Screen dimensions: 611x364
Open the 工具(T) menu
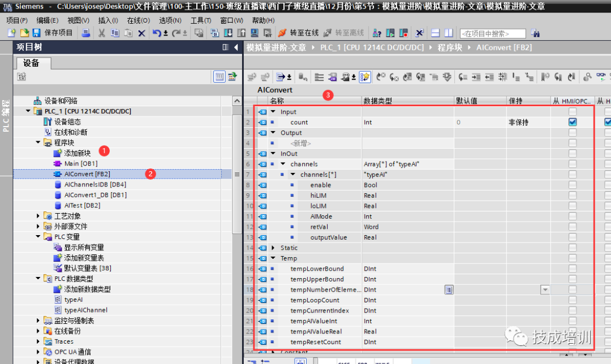pyautogui.click(x=201, y=20)
